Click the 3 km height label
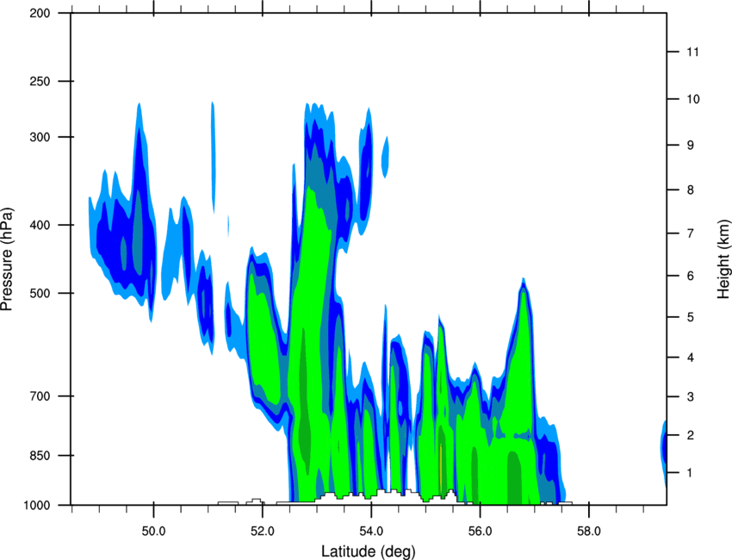The image size is (732, 560). pyautogui.click(x=691, y=397)
